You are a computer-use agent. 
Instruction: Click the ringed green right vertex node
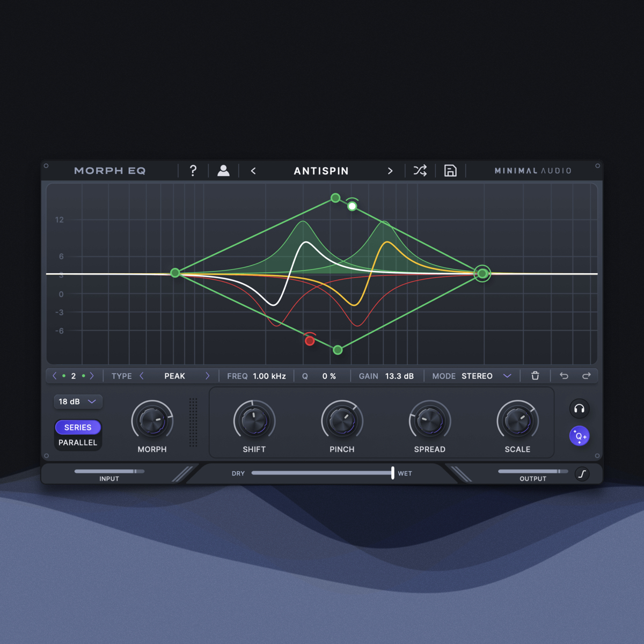[x=482, y=274]
